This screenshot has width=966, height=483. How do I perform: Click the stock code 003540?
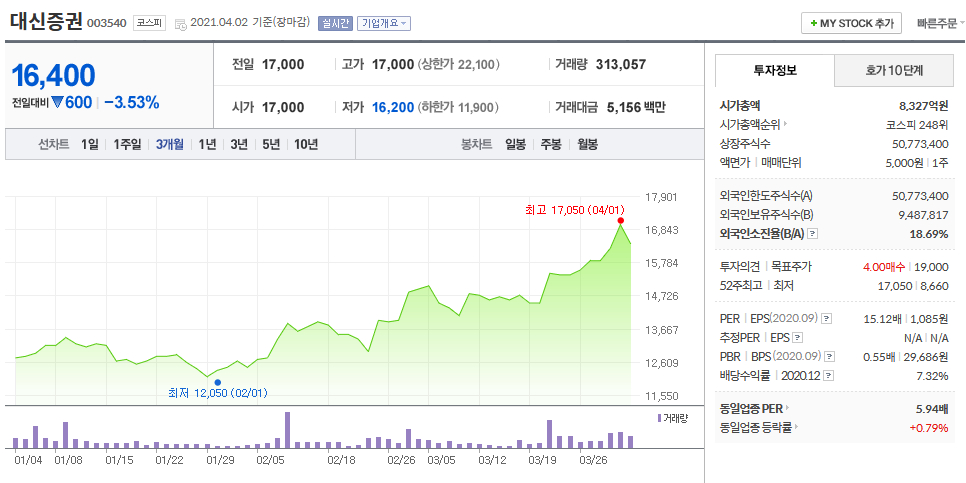point(107,23)
